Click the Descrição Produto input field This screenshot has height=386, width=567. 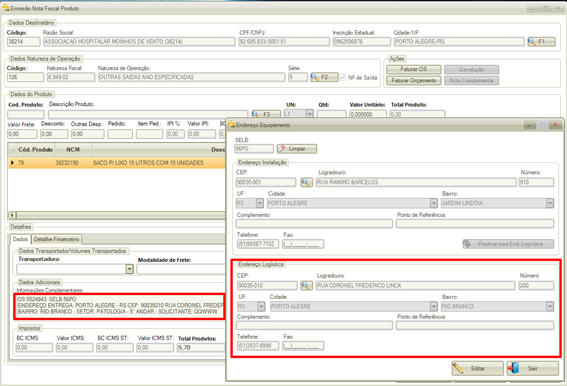point(148,114)
